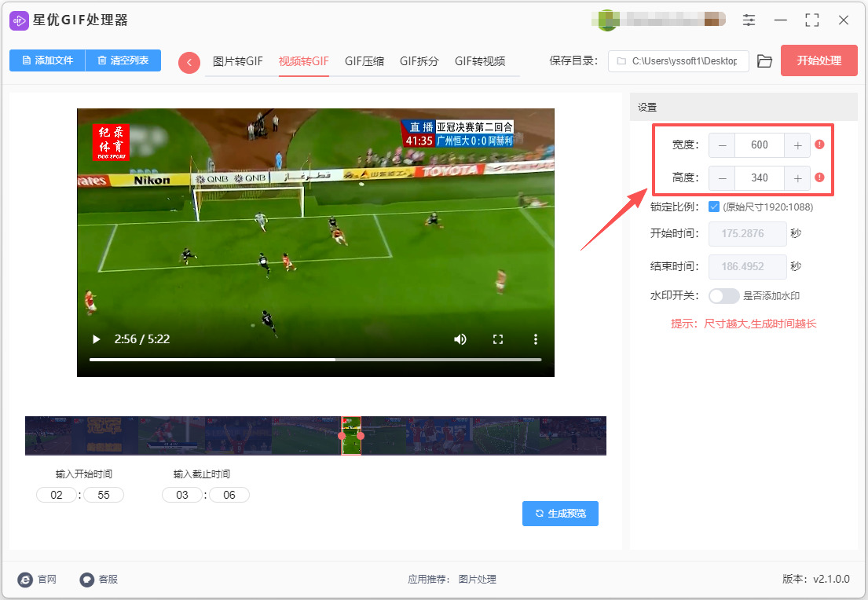The image size is (868, 600).
Task: Click the 清空列表 clear list button
Action: (x=123, y=60)
